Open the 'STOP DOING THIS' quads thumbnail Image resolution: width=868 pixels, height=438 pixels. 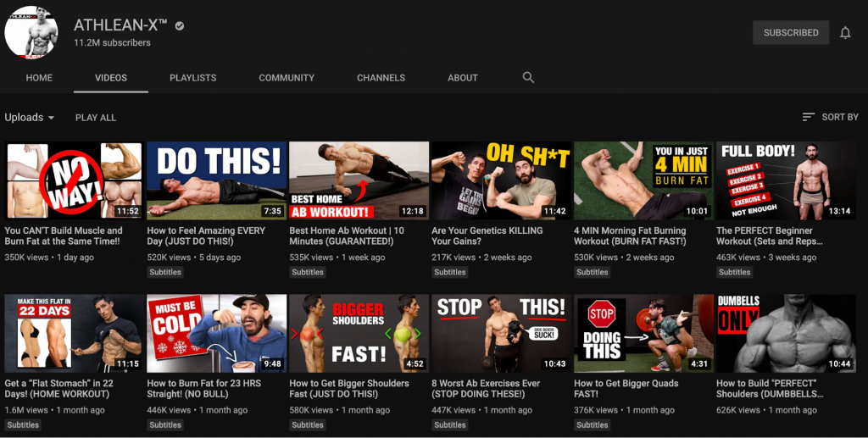click(643, 334)
